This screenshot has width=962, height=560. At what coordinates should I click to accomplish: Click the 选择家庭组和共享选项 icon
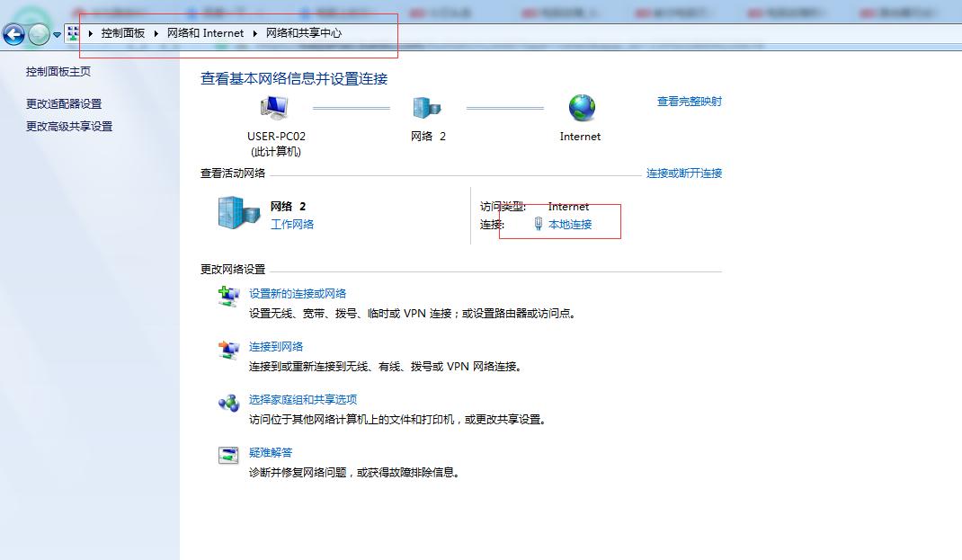point(227,404)
